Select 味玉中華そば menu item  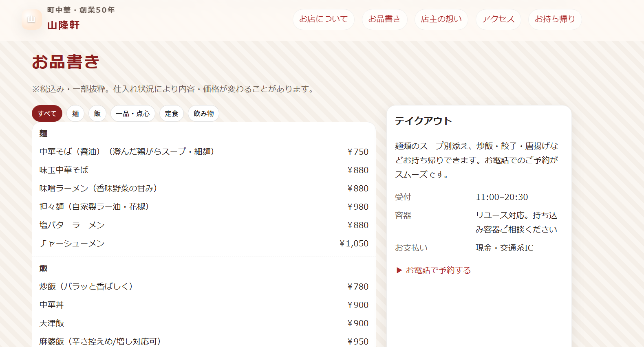pos(204,170)
